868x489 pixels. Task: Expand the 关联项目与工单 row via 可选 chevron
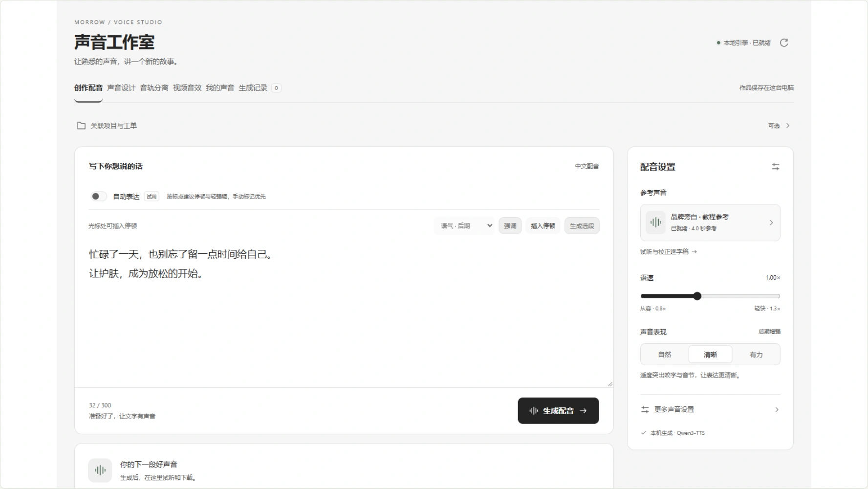[787, 126]
